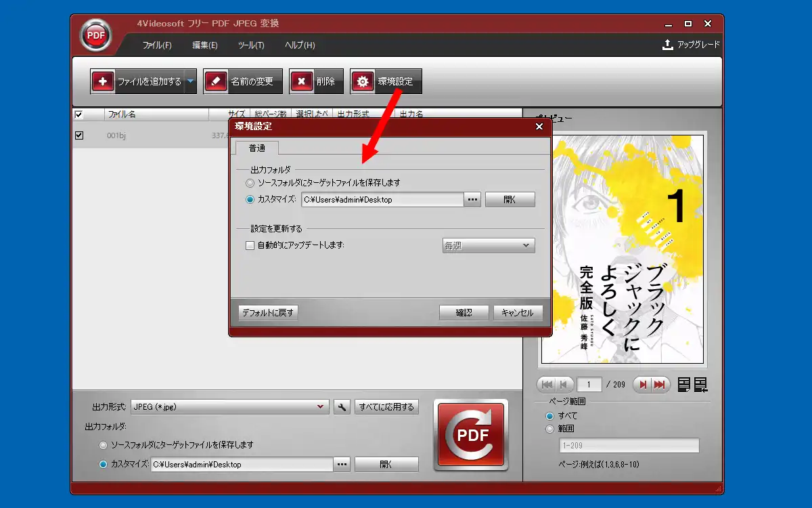Image resolution: width=812 pixels, height=508 pixels.
Task: Click main-window 開く button at bottom
Action: click(386, 465)
